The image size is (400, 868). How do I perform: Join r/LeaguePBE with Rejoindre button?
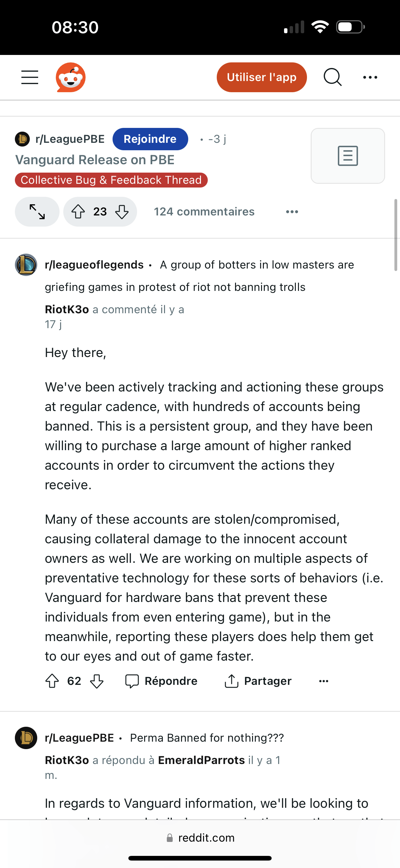point(150,139)
